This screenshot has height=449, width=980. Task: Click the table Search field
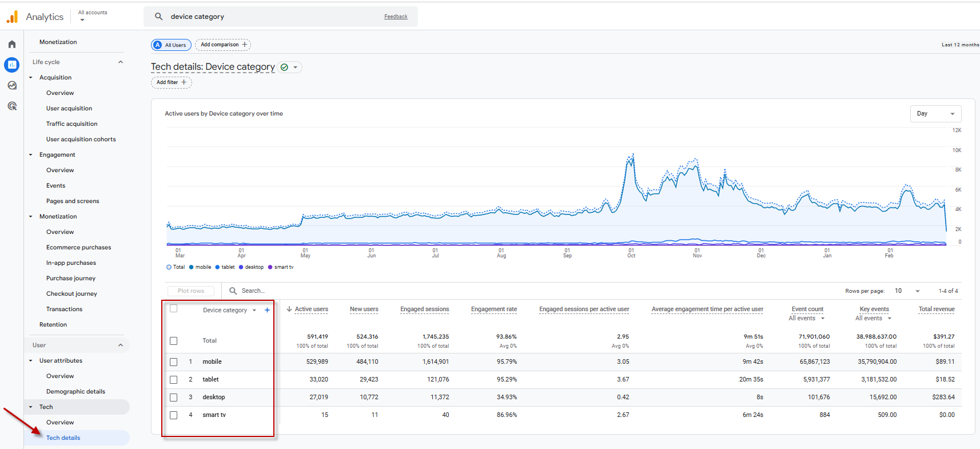pyautogui.click(x=253, y=291)
